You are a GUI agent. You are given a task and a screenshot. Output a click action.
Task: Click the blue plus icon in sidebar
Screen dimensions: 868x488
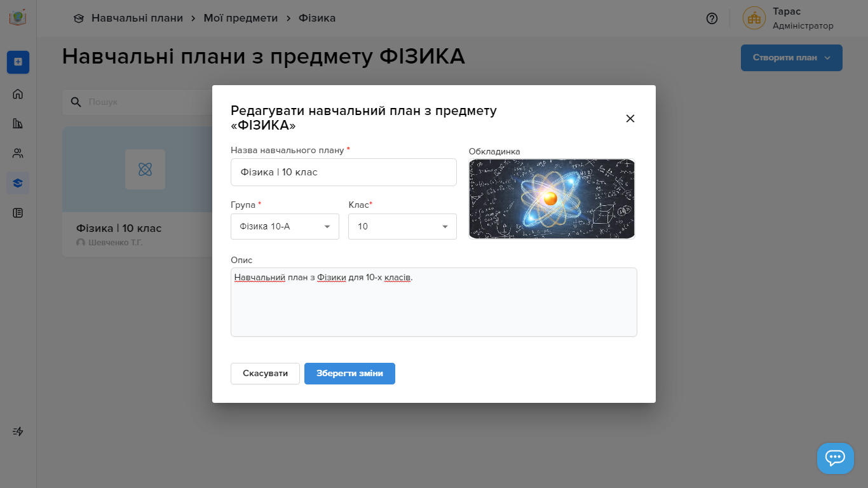pyautogui.click(x=18, y=62)
